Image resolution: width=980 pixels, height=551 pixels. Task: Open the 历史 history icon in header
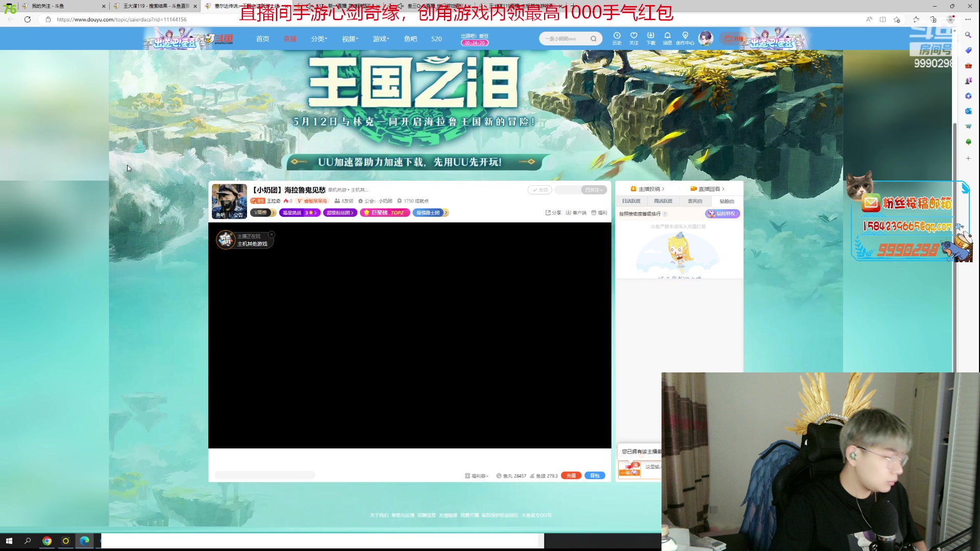(617, 38)
